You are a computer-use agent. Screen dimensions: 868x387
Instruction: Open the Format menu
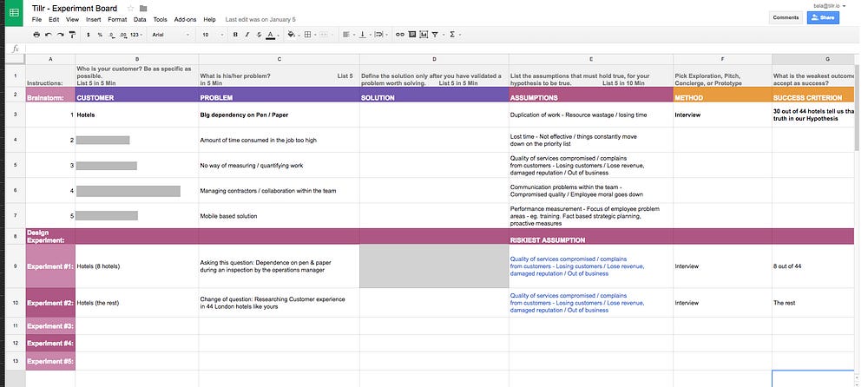pos(117,19)
